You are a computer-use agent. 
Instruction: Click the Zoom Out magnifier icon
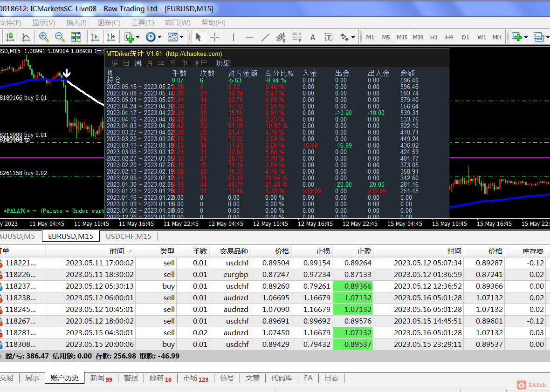[60, 37]
